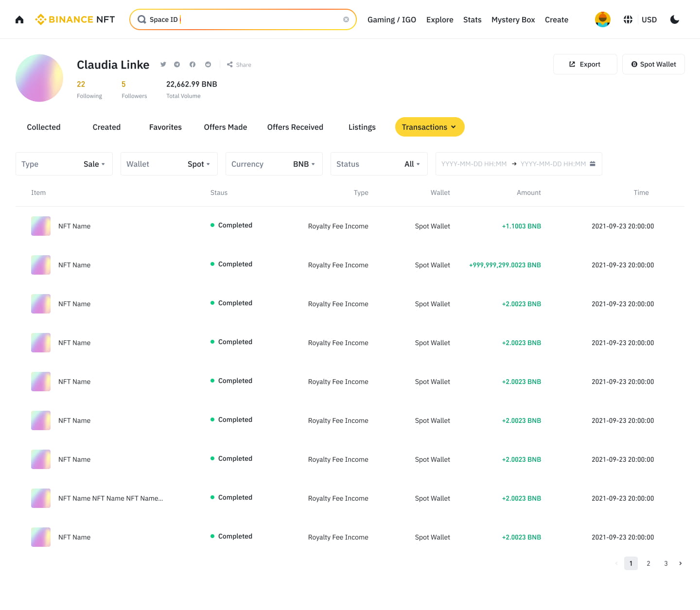Open the Reddit link icon

(208, 65)
